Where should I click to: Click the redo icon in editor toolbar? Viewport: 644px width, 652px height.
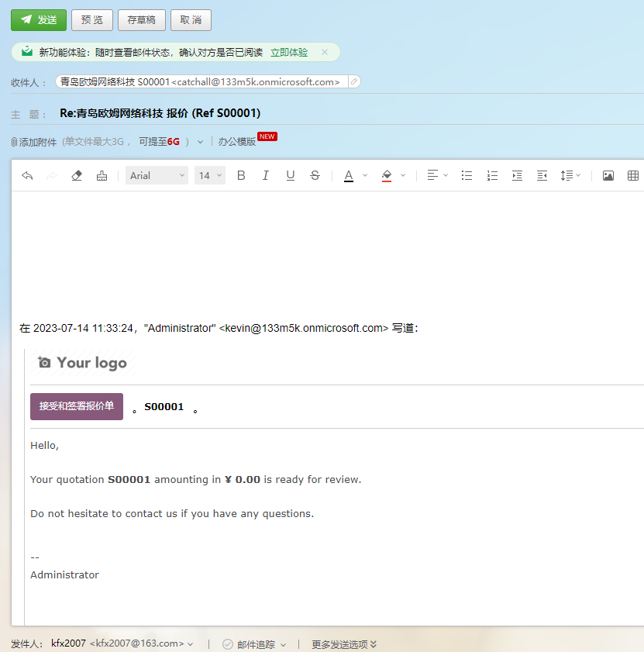pos(52,176)
